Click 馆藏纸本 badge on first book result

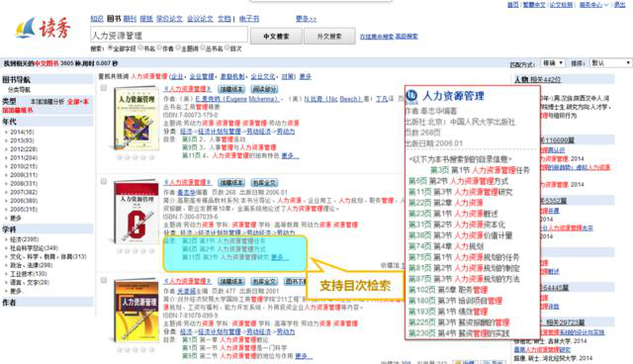point(230,89)
